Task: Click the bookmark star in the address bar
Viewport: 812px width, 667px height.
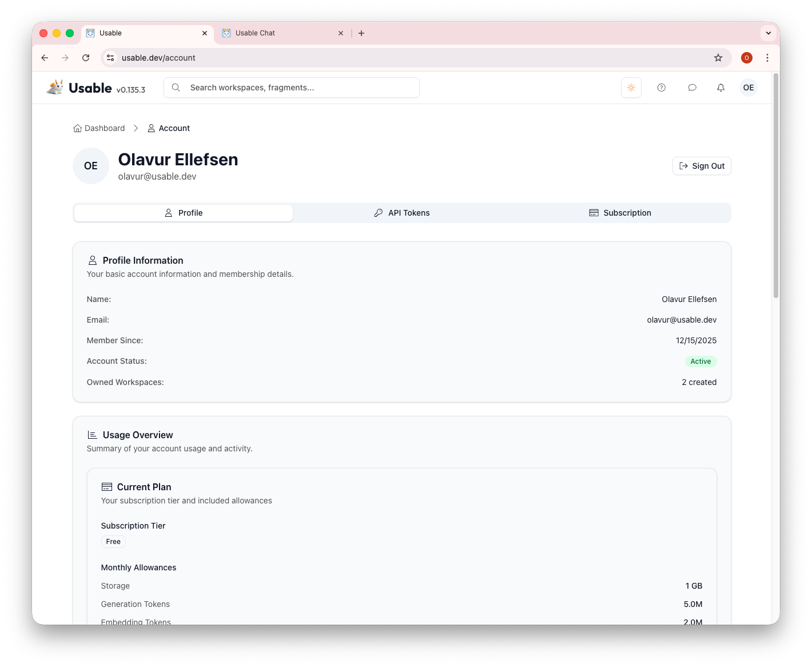Action: 718,58
